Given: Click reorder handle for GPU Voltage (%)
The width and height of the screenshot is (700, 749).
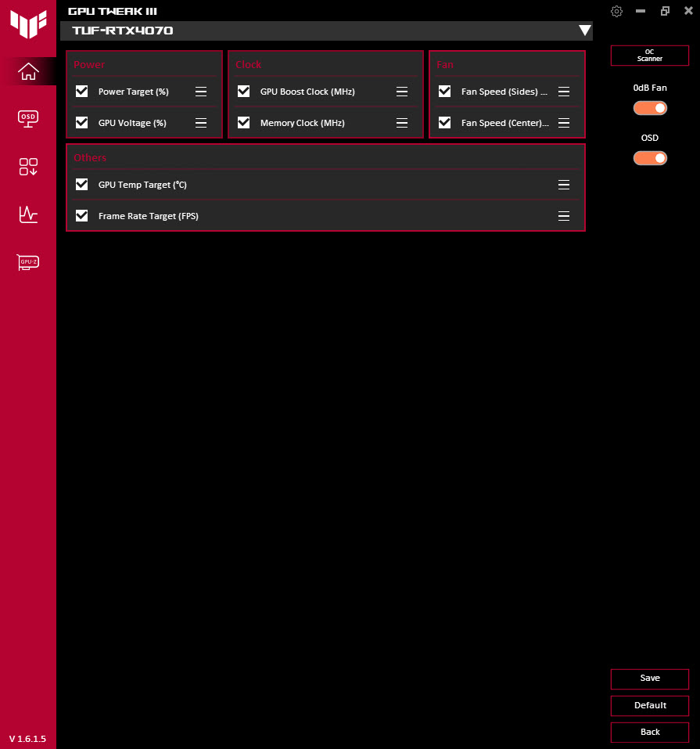Looking at the screenshot, I should click(x=201, y=123).
